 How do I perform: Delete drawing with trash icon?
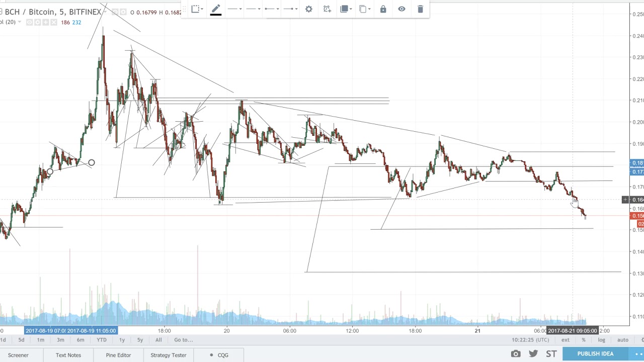[x=420, y=9]
